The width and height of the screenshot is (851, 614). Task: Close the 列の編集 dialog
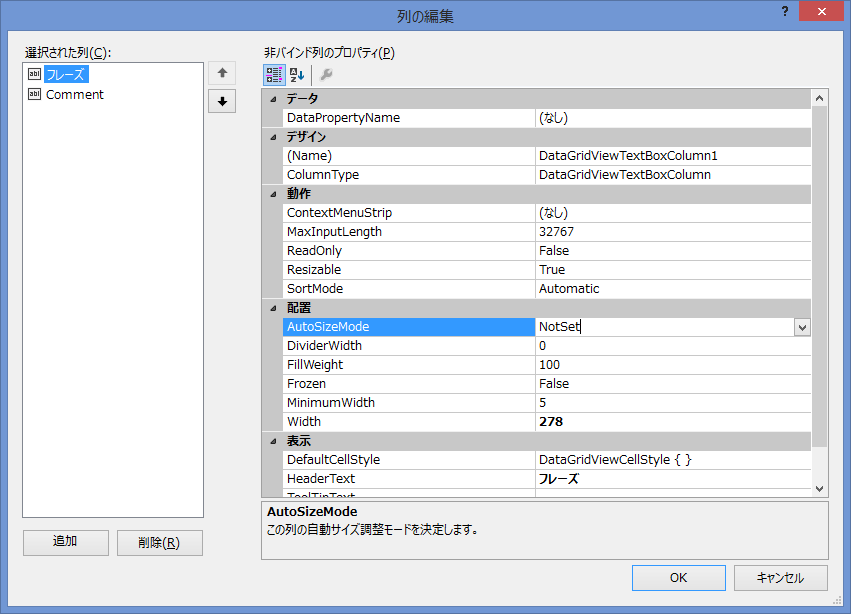(821, 11)
